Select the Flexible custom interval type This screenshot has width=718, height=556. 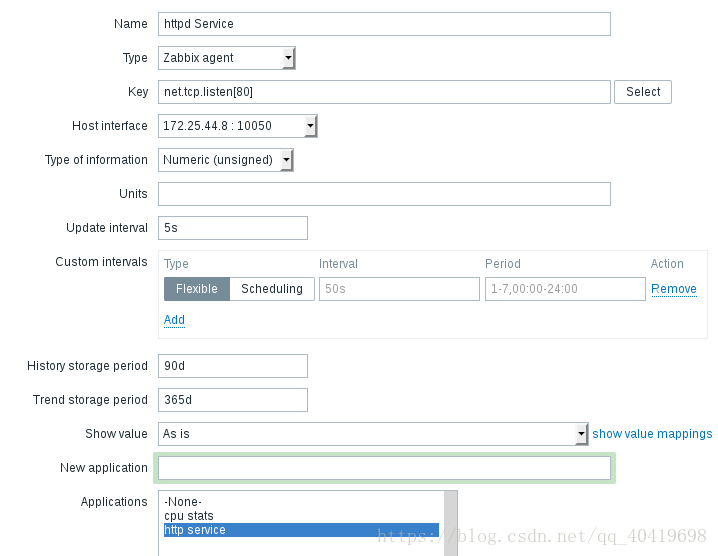pos(197,289)
